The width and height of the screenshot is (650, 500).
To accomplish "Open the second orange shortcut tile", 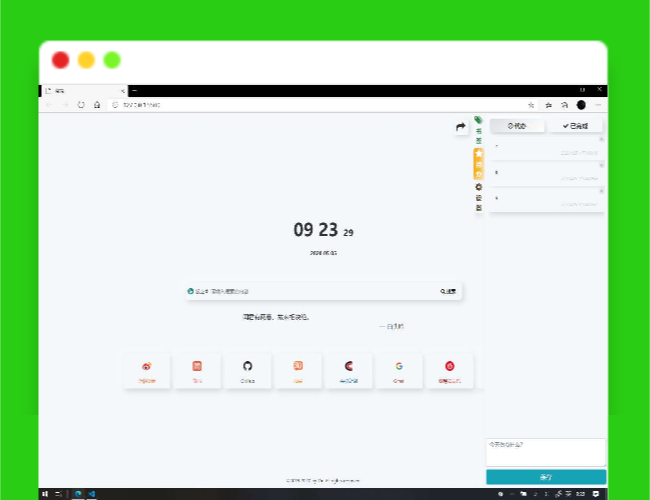I will tap(197, 370).
